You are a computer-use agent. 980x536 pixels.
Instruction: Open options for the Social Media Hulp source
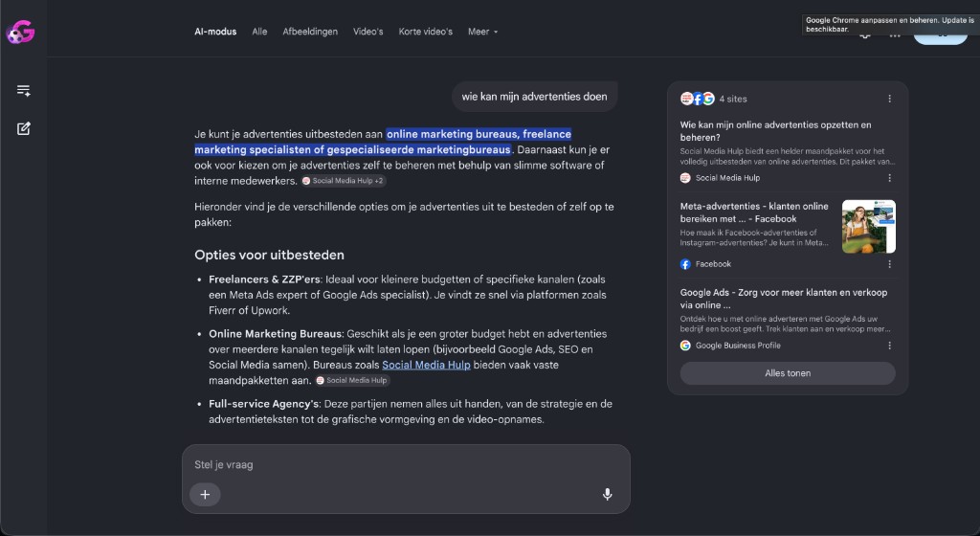point(889,178)
